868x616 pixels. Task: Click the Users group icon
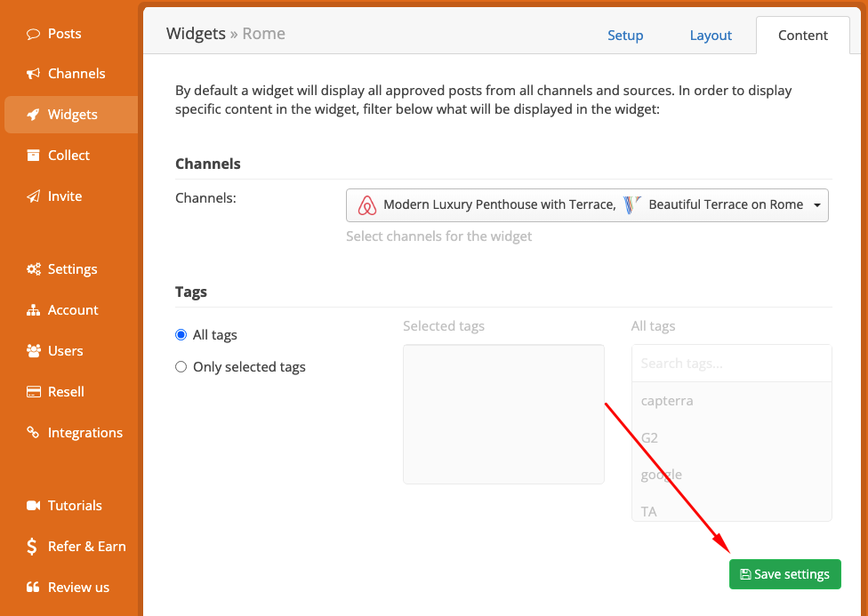point(33,351)
